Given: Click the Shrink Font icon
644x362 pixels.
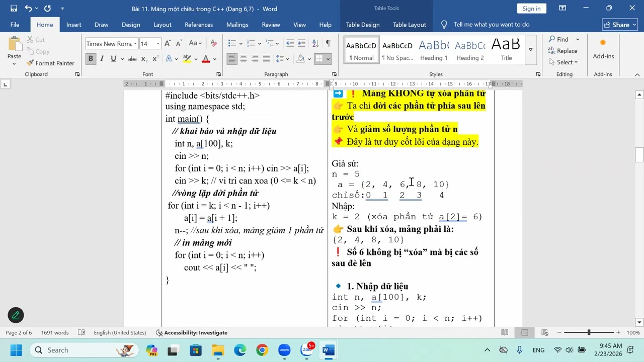Looking at the screenshot, I should pyautogui.click(x=180, y=43).
